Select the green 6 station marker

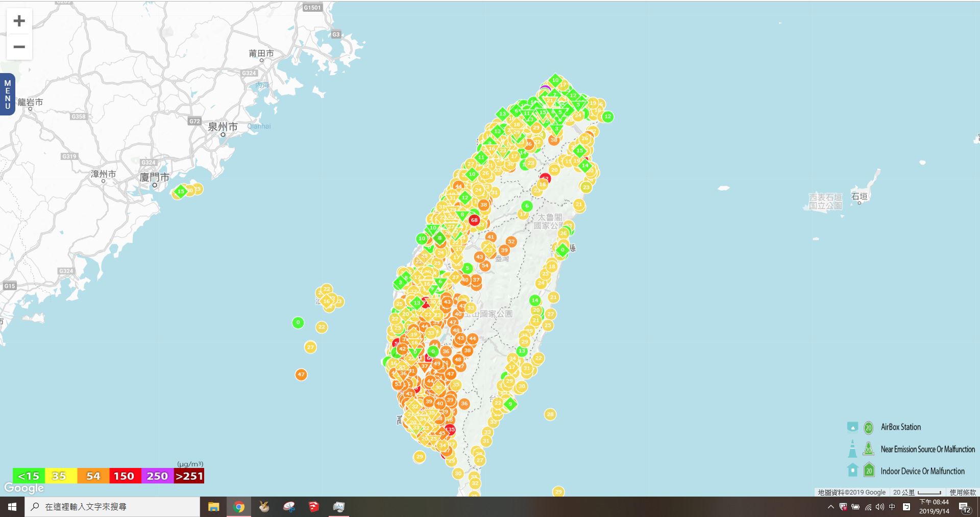click(x=527, y=206)
